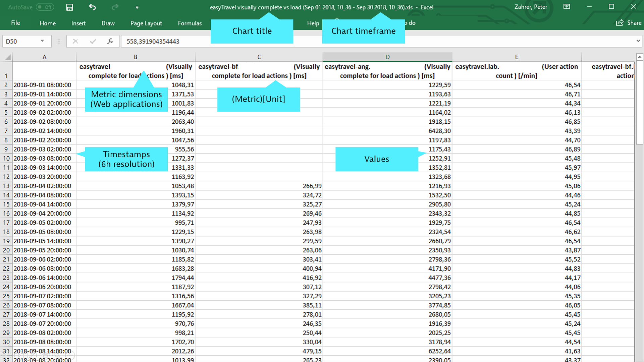
Task: Click cell value 6428,30
Action: coord(387,131)
